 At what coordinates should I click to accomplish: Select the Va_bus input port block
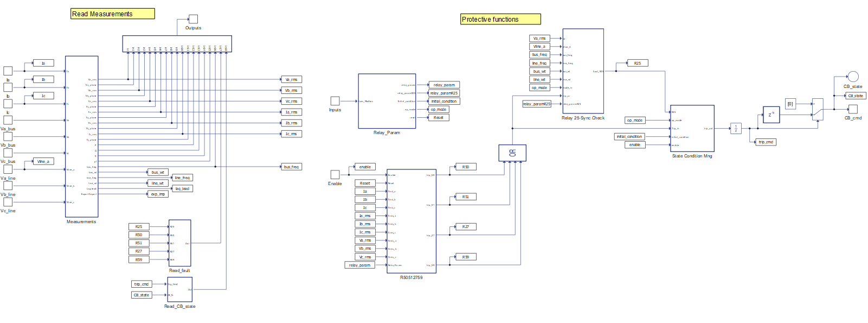(x=8, y=120)
